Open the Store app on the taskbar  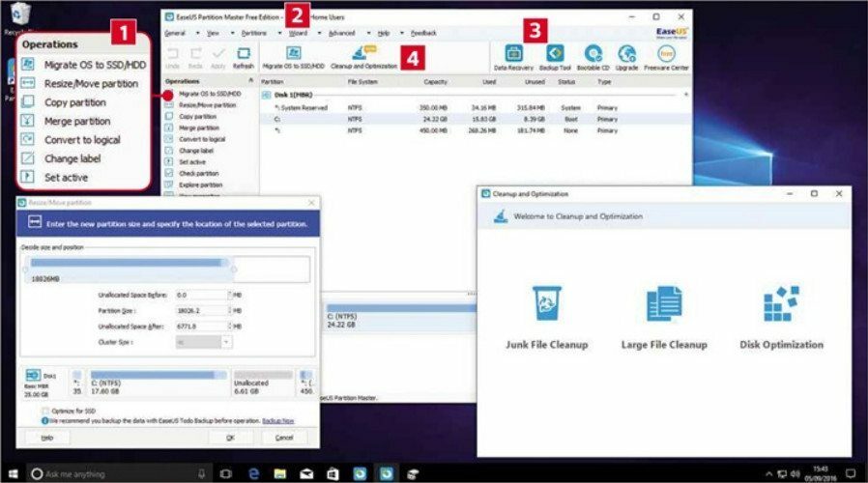(333, 473)
